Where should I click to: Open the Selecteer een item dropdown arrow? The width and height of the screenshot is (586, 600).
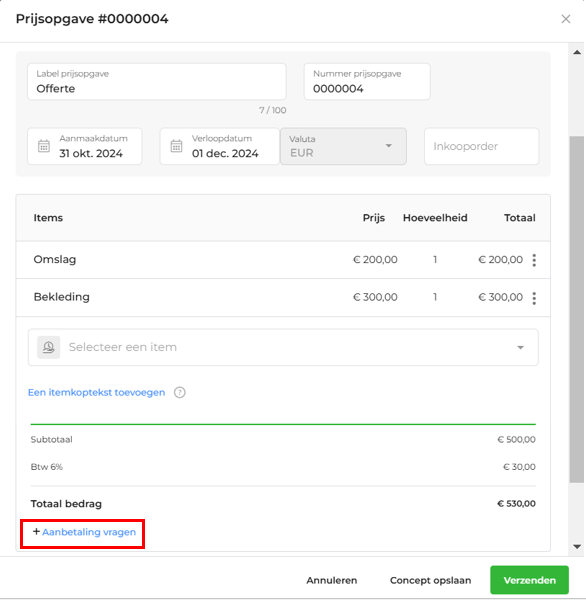click(x=520, y=347)
